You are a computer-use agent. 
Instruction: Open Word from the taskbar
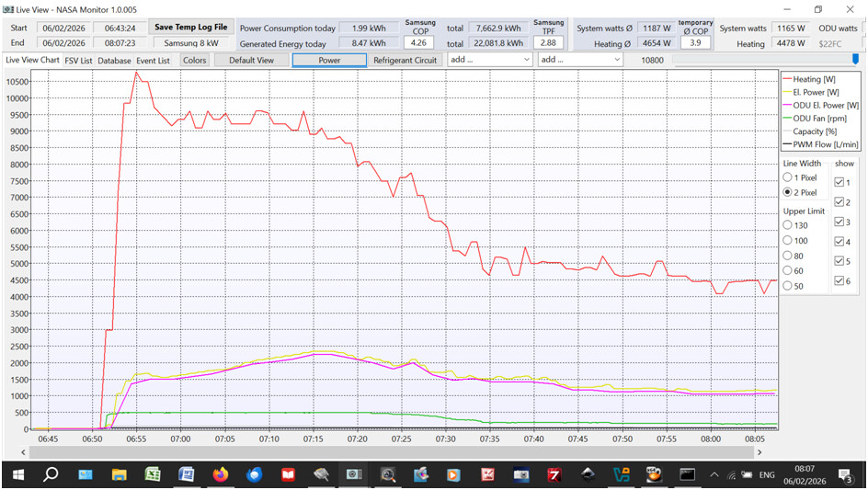(x=186, y=474)
